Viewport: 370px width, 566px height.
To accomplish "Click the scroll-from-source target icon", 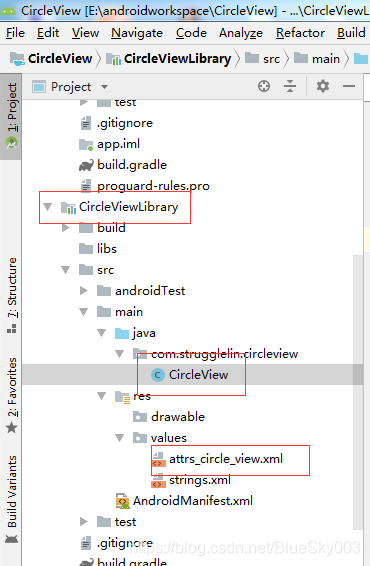I will coord(264,86).
